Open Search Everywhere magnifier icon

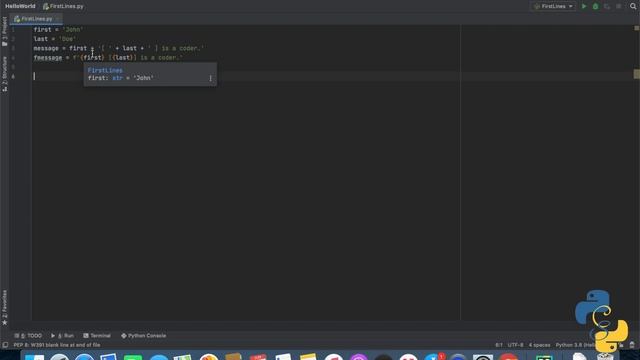tap(633, 6)
